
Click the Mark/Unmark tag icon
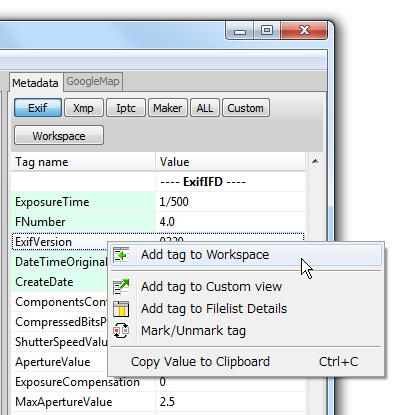coord(121,331)
